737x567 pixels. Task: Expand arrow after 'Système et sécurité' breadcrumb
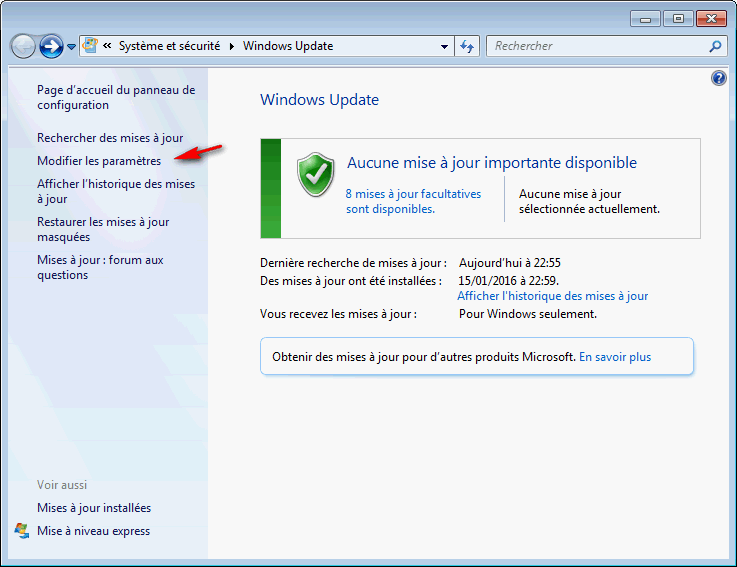coord(232,46)
